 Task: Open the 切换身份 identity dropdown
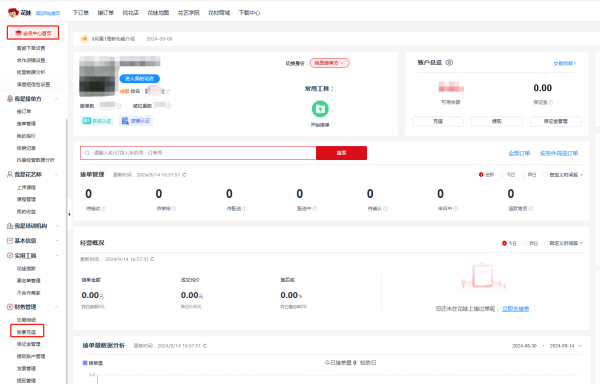329,63
